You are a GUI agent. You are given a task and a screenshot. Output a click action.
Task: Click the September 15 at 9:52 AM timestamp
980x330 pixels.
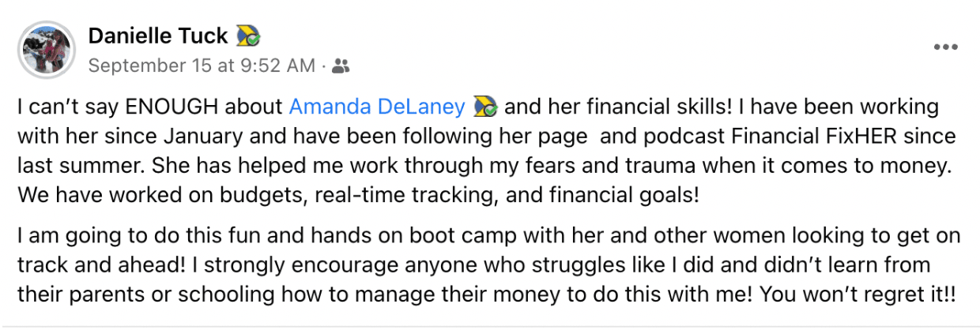click(202, 66)
